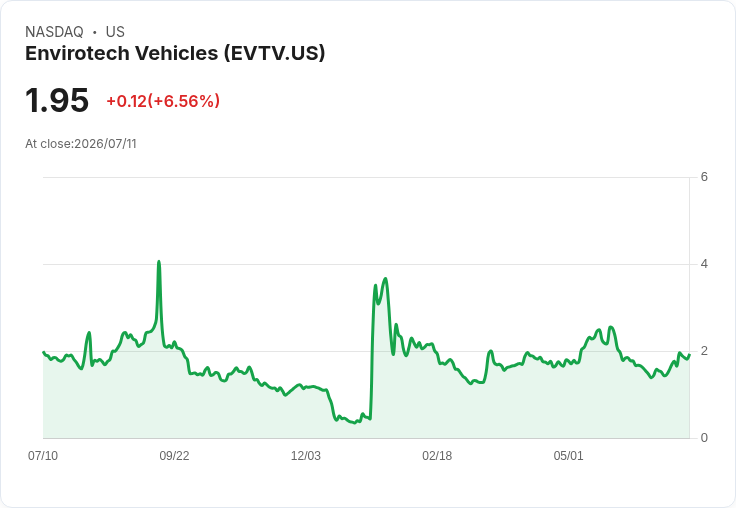Click the rightmost end of the price line
Screen dimensions: 736x508
click(689, 355)
